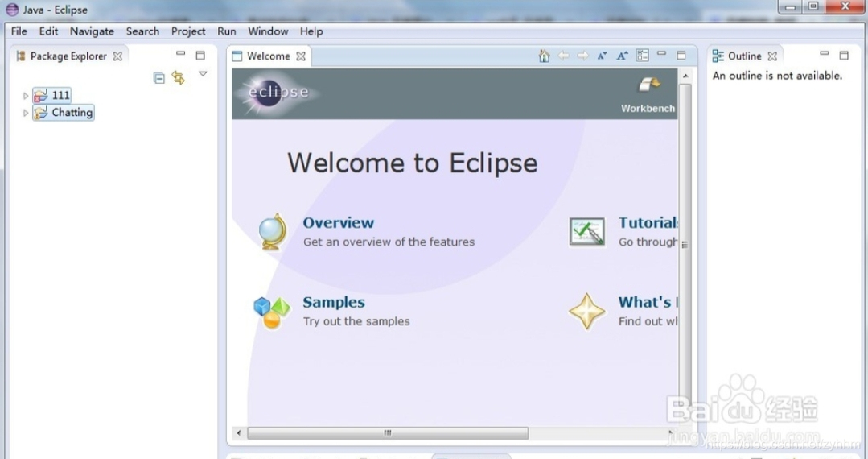Image resolution: width=868 pixels, height=459 pixels.
Task: Close the Package Explorer tab
Action: [117, 56]
